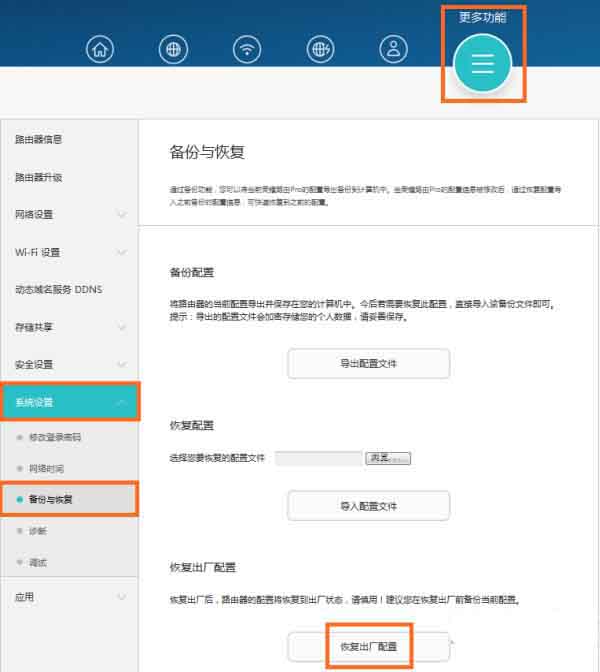
Task: Click the 恢复配置 section heading
Action: [x=192, y=425]
